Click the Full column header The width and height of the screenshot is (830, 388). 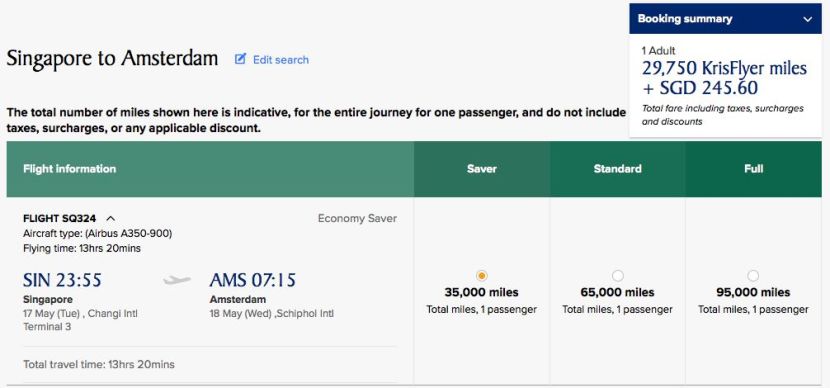[753, 169]
